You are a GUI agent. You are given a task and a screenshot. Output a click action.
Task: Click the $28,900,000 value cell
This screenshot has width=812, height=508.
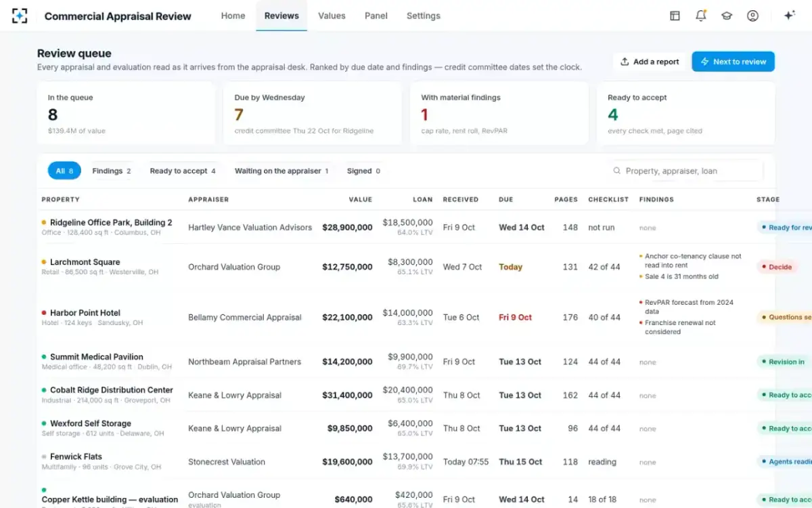(x=347, y=228)
